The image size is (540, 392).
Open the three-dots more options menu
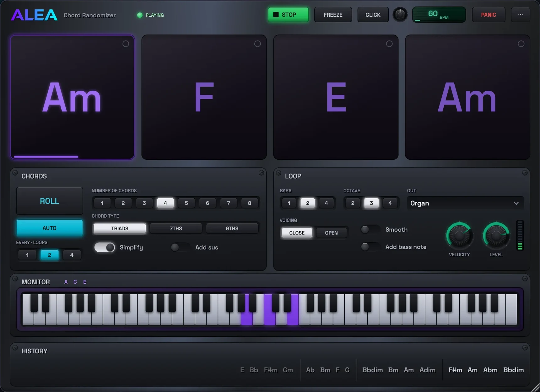[x=520, y=15]
